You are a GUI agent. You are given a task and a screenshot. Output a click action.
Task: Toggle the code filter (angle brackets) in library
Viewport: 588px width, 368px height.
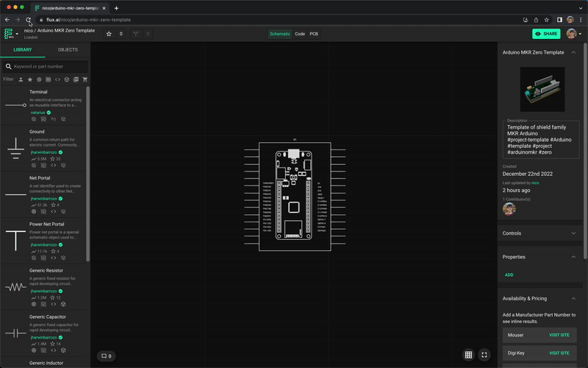[x=57, y=79]
